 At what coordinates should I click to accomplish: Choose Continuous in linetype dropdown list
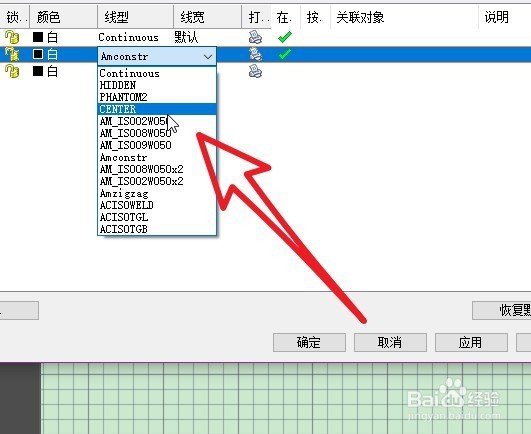pyautogui.click(x=157, y=73)
